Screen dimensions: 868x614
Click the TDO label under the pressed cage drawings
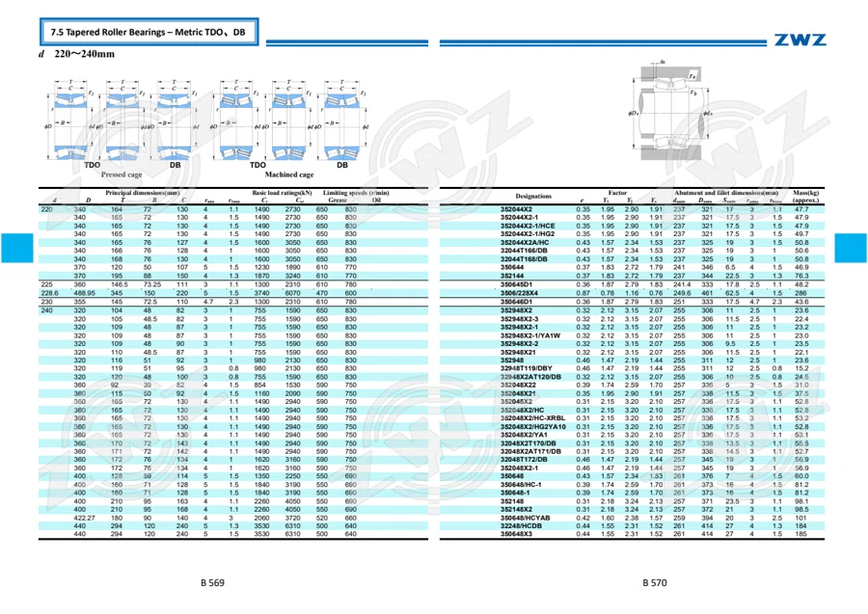[x=92, y=165]
